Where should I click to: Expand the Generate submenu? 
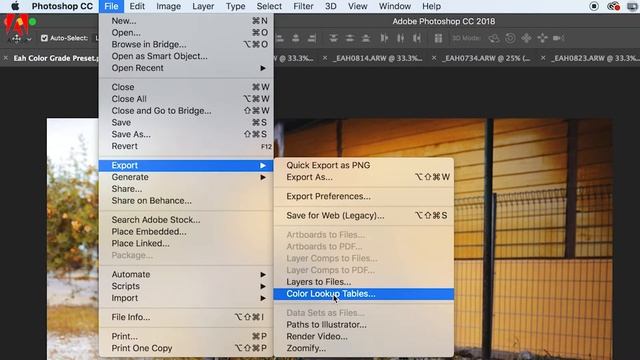(186, 177)
